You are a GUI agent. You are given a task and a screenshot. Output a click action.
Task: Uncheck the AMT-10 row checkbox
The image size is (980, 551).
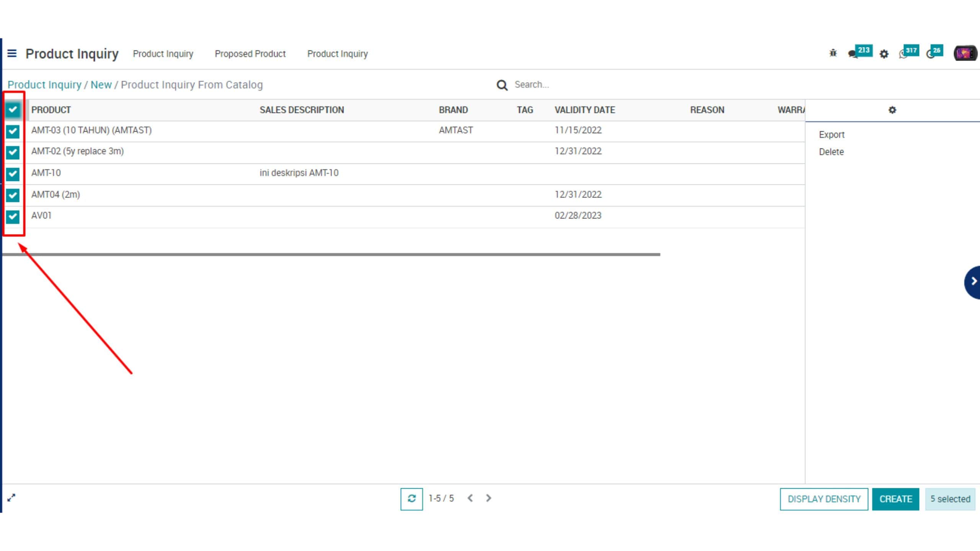(x=13, y=174)
